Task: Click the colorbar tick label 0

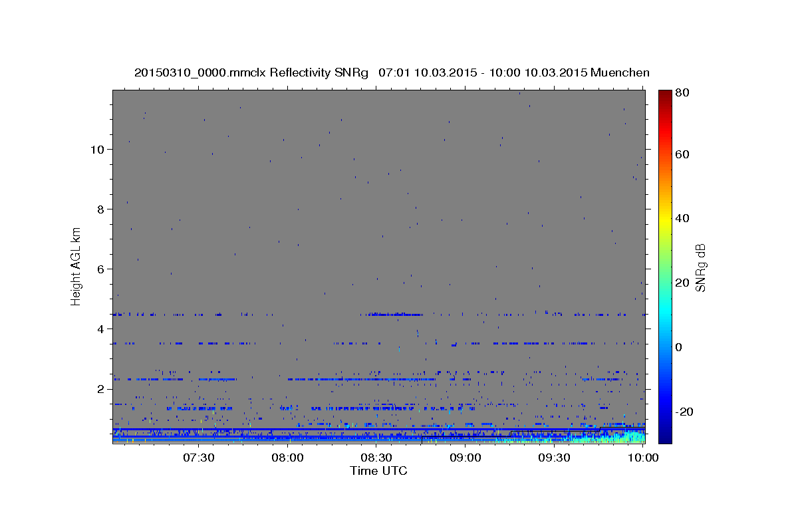Action: pos(679,347)
